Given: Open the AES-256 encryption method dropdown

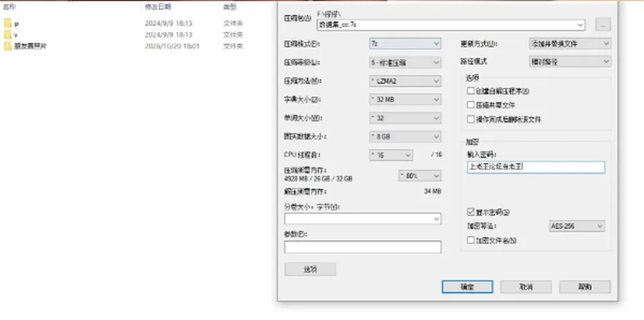Looking at the screenshot, I should click(577, 226).
